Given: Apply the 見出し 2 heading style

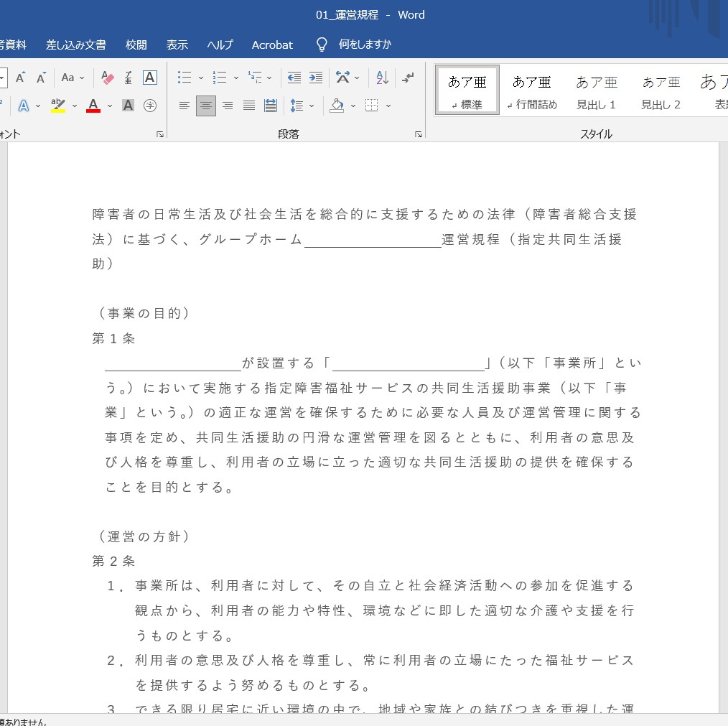Looking at the screenshot, I should coord(661,90).
